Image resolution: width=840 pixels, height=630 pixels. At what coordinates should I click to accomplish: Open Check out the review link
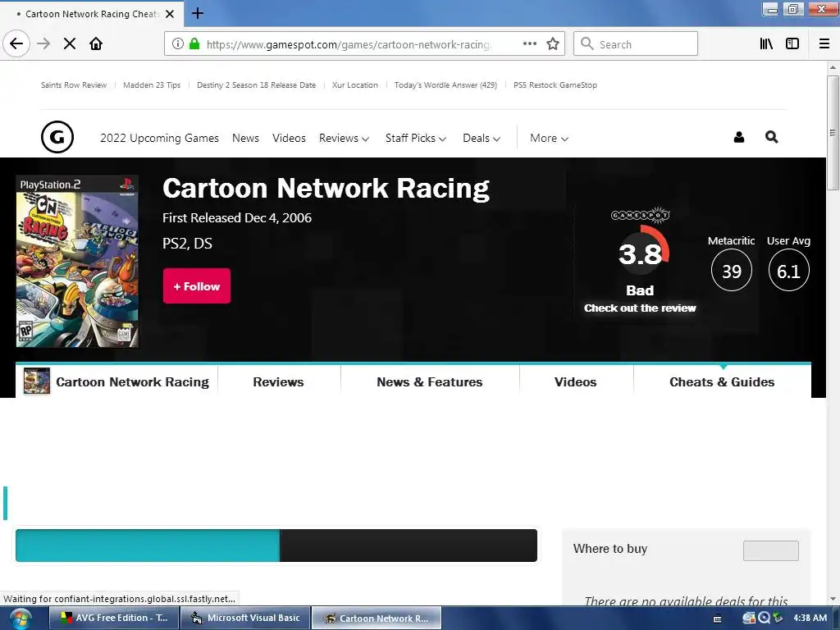coord(640,308)
